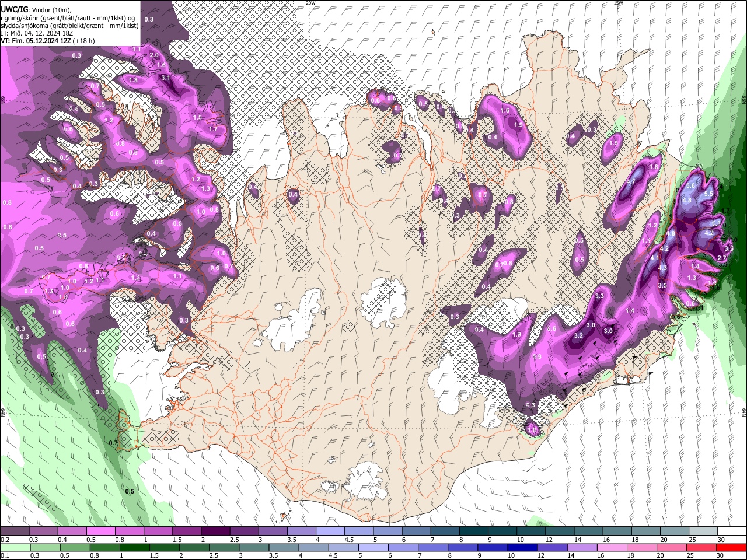This screenshot has height=560, width=747.
Task: Click the '4.1' snowfall value on the map
Action: click(654, 258)
